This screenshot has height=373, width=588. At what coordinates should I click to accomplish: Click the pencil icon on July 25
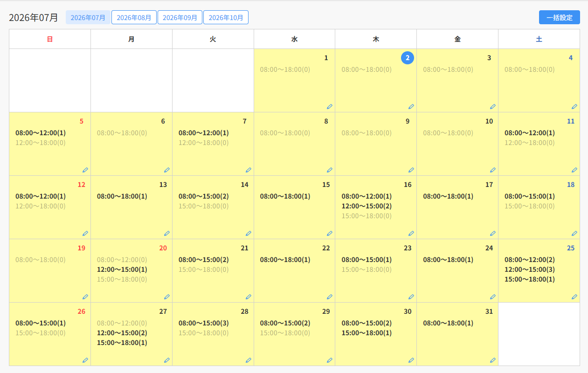(574, 297)
